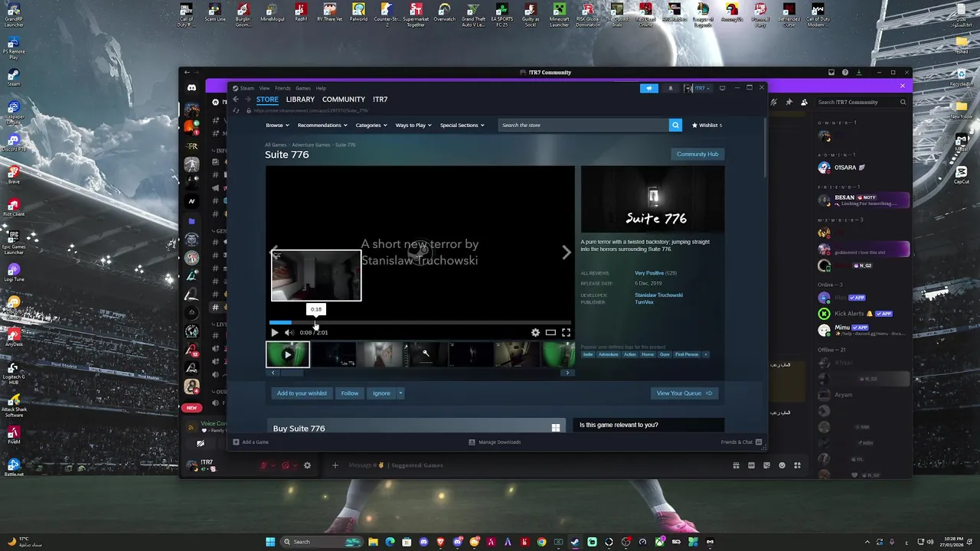The image size is (980, 551).
Task: Expand the Ignore options arrow
Action: [x=400, y=393]
